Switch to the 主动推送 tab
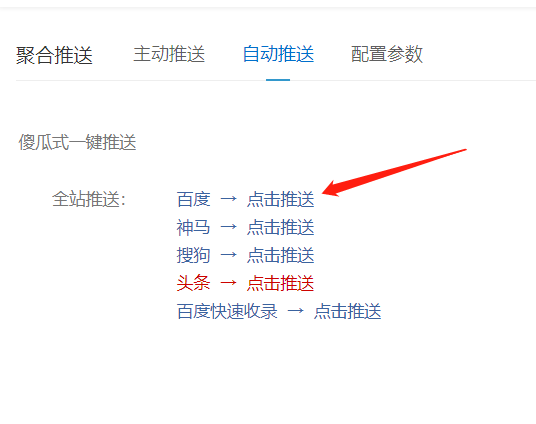Viewport: 536px width, 424px height. (169, 54)
